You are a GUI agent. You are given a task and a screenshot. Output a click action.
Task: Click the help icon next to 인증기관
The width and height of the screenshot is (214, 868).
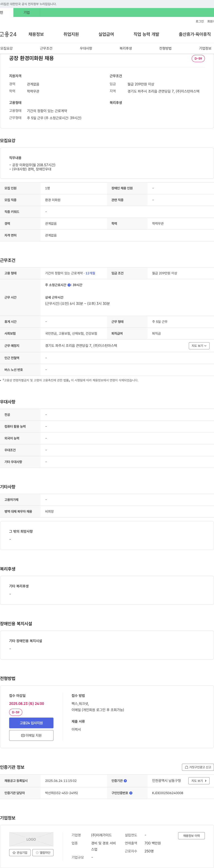coord(125,781)
